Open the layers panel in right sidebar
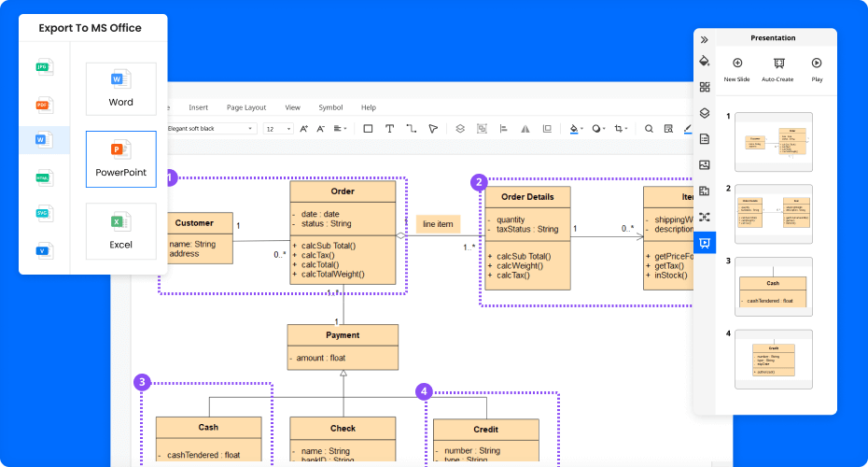This screenshot has height=467, width=868. 704,113
